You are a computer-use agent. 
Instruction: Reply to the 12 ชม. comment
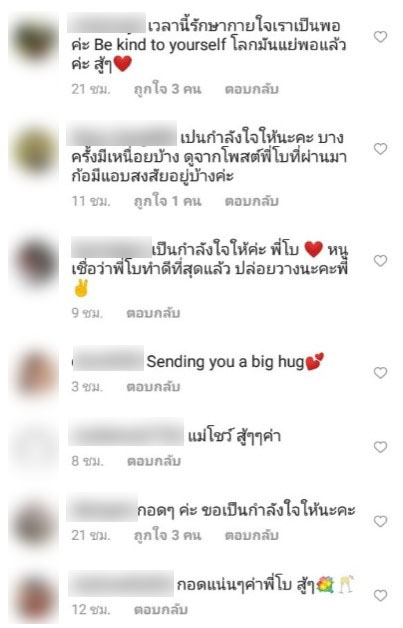[161, 610]
